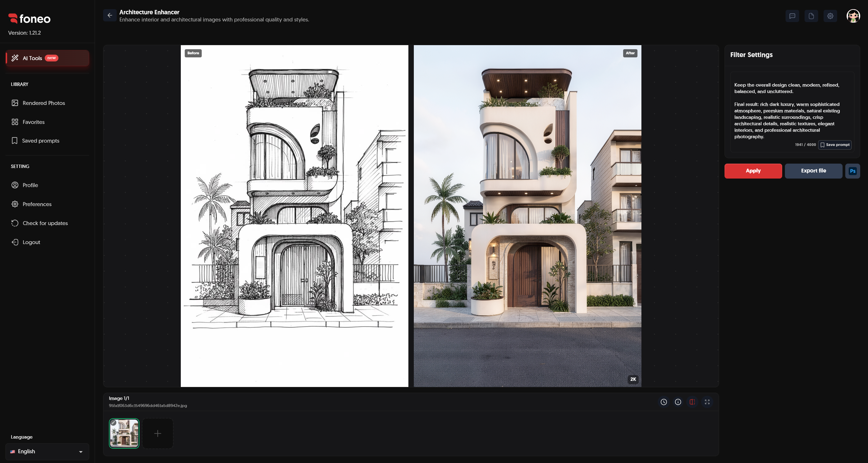Viewport: 868px width, 463px height.
Task: Click the After label tag
Action: [630, 53]
